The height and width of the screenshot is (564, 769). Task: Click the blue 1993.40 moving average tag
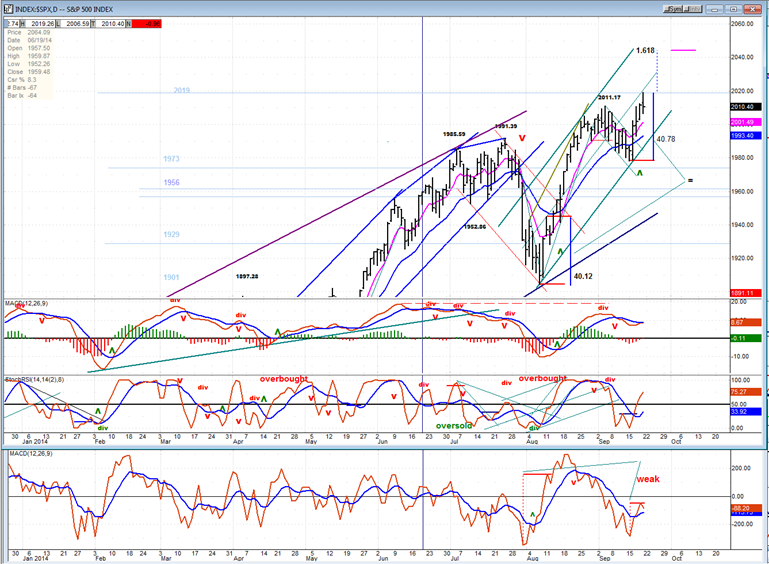pyautogui.click(x=745, y=135)
